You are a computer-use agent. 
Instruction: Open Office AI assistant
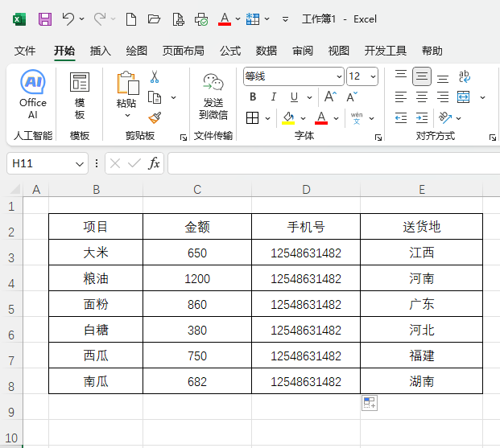click(x=33, y=95)
